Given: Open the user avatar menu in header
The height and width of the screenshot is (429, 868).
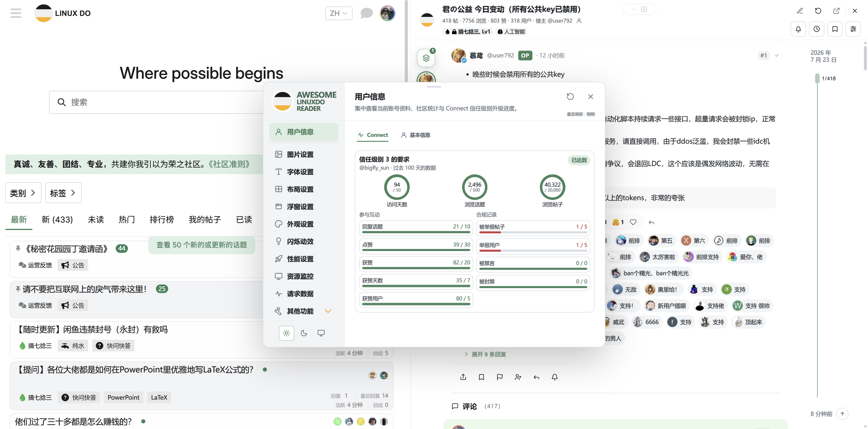Looking at the screenshot, I should tap(388, 13).
